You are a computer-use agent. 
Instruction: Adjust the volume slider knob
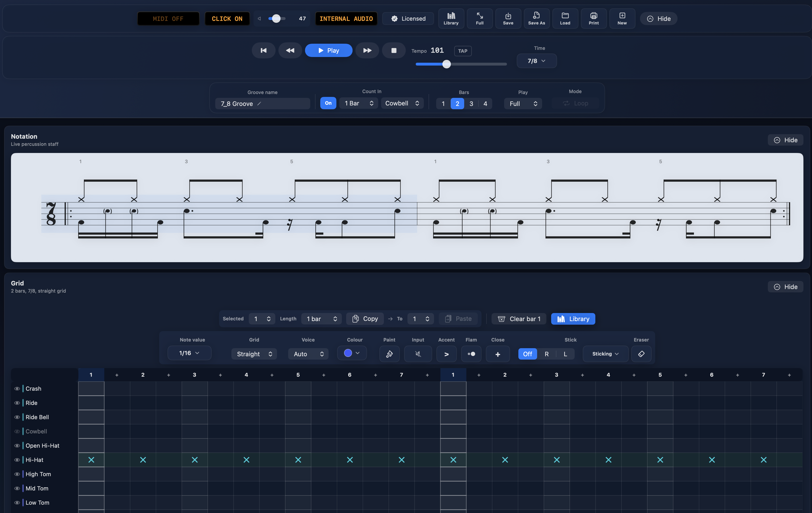tap(276, 19)
